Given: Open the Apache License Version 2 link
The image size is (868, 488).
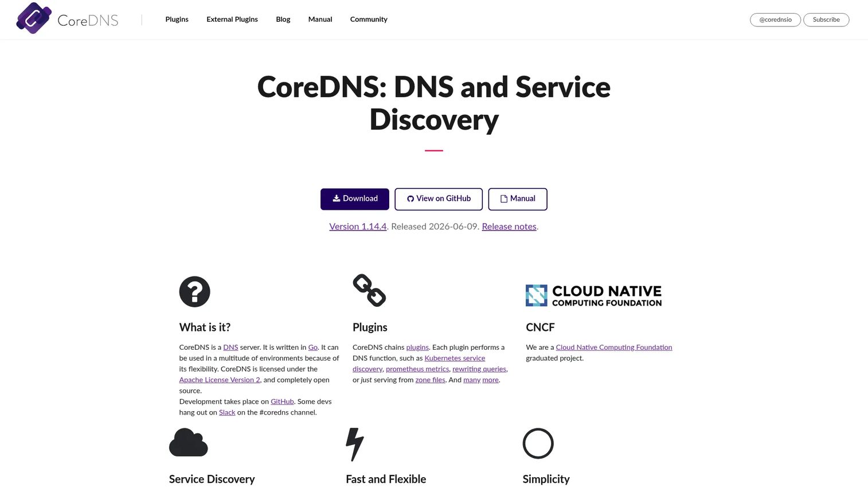Looking at the screenshot, I should click(x=220, y=380).
